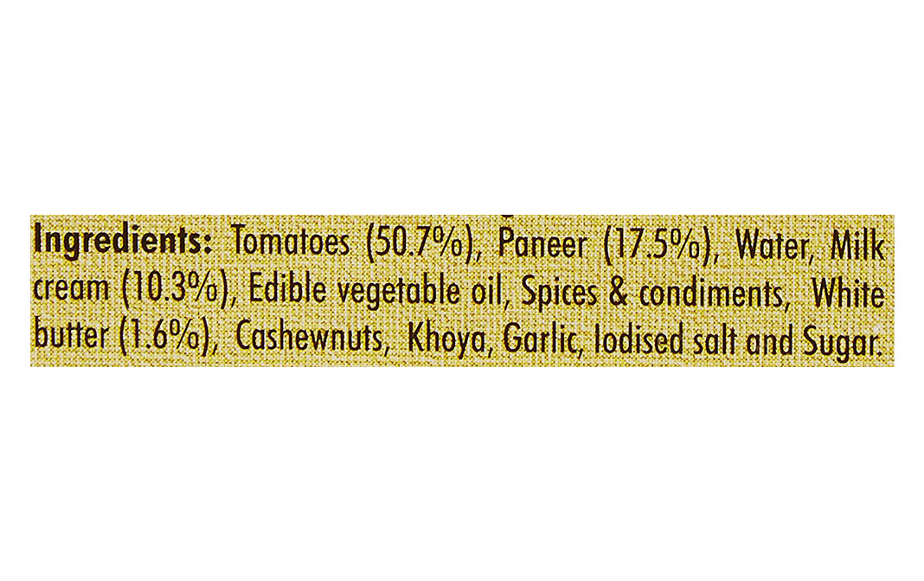Select the "(17.5%)" percentage text

[x=657, y=244]
